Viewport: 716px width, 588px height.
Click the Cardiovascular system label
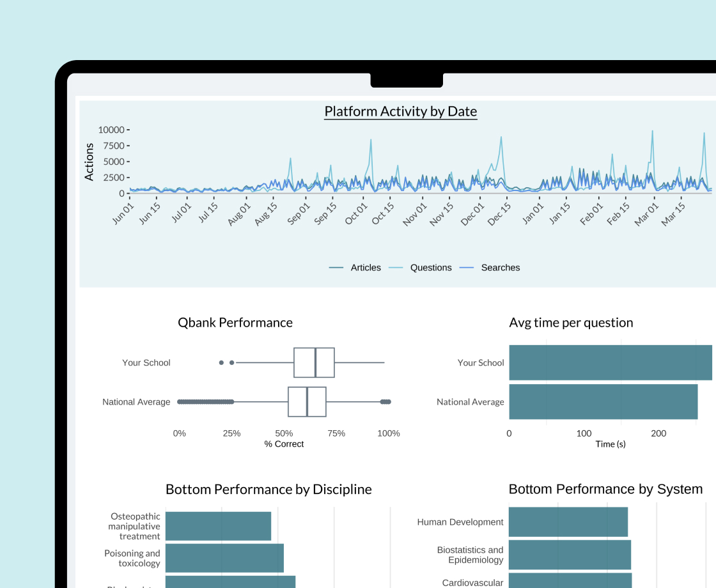coord(472,582)
